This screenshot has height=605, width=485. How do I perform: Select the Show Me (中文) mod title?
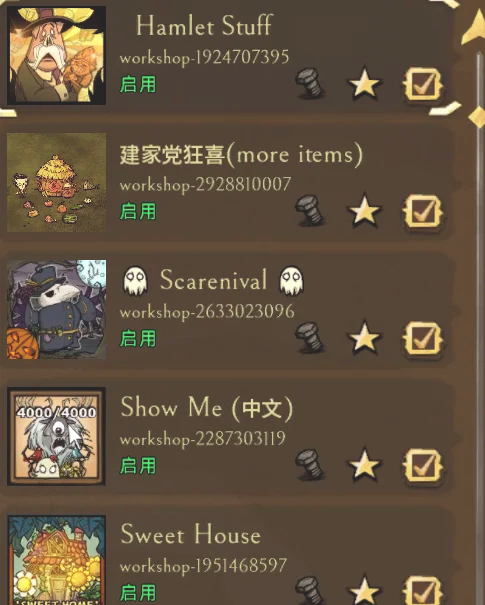pos(206,407)
